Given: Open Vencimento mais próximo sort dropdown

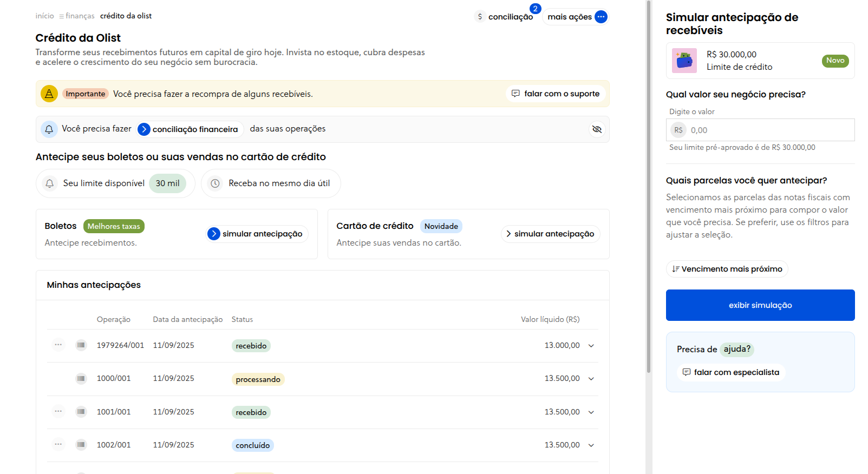Looking at the screenshot, I should (x=727, y=269).
